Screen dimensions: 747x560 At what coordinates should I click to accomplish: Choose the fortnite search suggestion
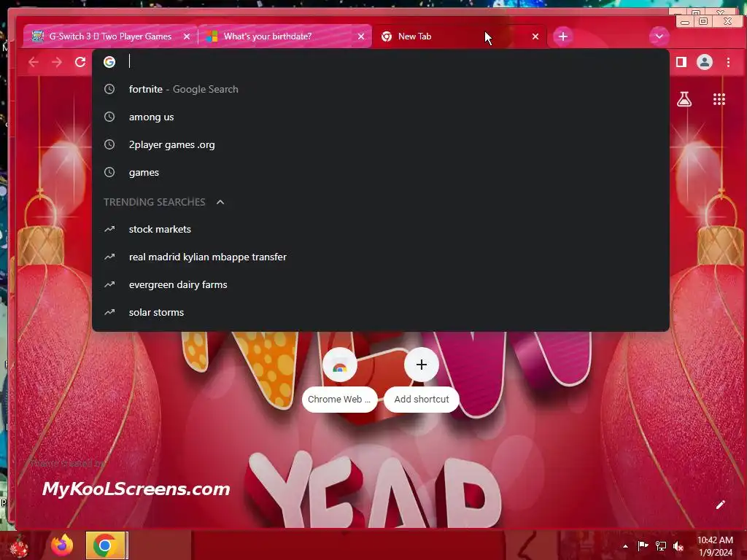coord(380,89)
